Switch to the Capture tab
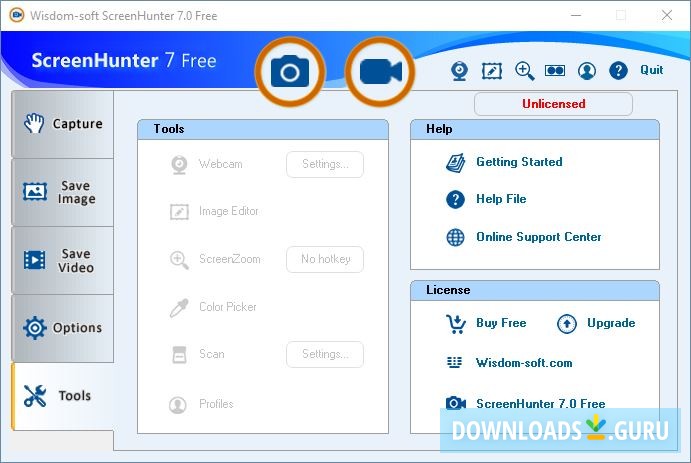Screen dimensions: 691x463 [63, 124]
